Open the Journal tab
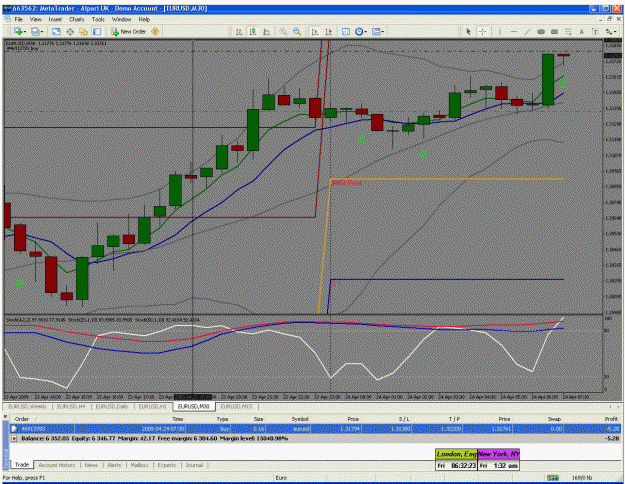This screenshot has width=625, height=484. click(194, 465)
